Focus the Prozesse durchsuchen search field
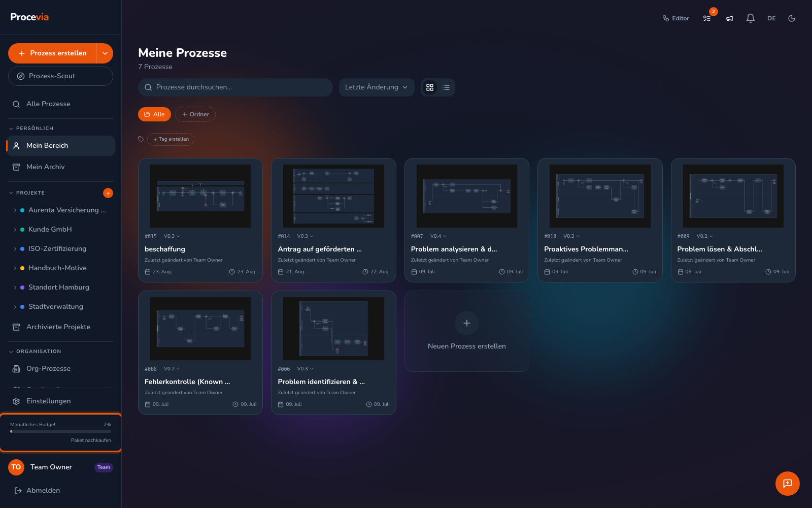Image resolution: width=812 pixels, height=508 pixels. (x=235, y=87)
